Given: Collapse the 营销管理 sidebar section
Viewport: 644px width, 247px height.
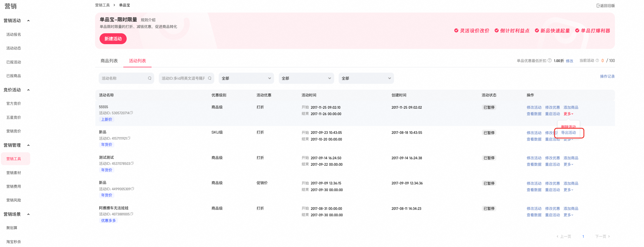Looking at the screenshot, I should [28, 145].
